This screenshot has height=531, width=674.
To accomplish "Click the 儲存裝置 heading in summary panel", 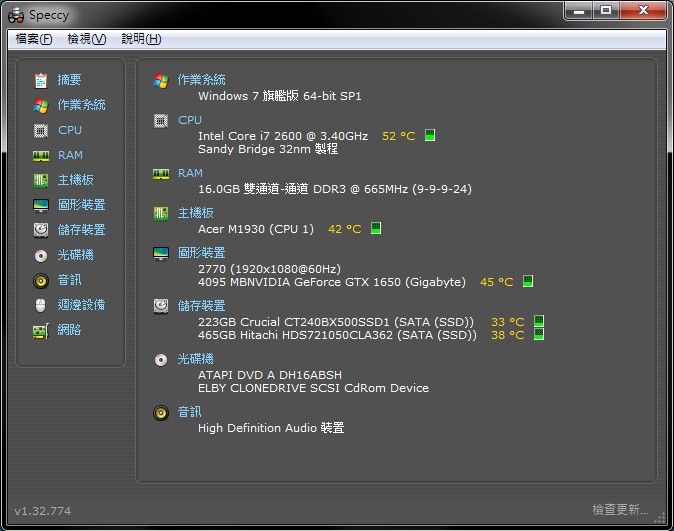I will pyautogui.click(x=201, y=306).
